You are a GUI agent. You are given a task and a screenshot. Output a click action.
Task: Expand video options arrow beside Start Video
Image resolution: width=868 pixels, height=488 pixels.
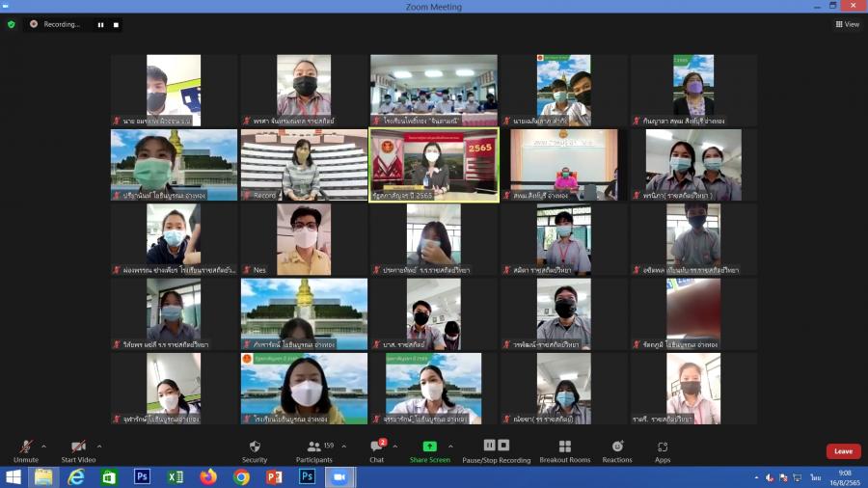pos(98,447)
